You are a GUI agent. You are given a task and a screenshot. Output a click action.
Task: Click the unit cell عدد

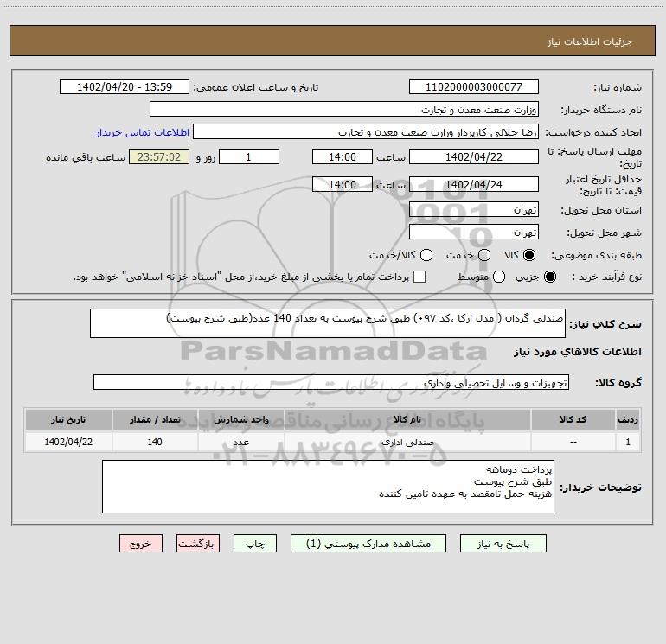click(240, 442)
